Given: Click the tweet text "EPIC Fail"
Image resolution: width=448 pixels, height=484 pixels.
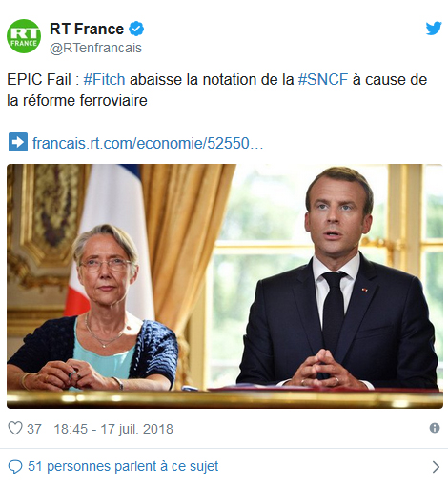Looking at the screenshot, I should point(39,79).
